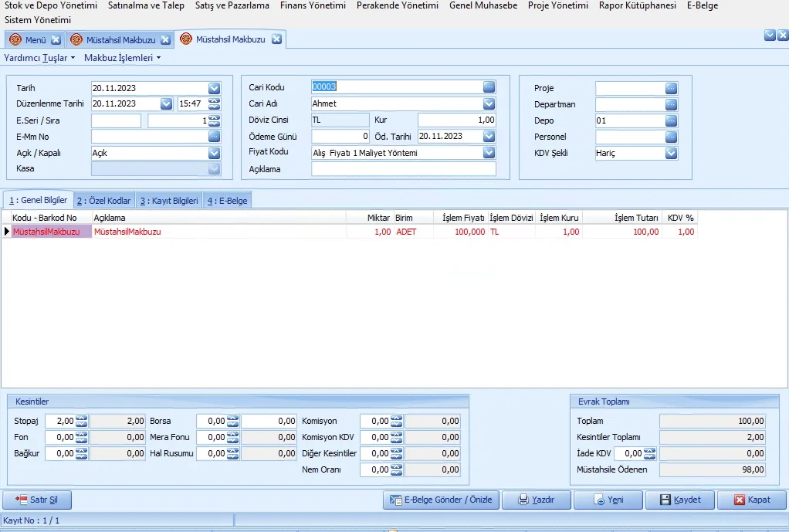
Task: Open the Makbuz İşlemleri menu
Action: (x=122, y=57)
